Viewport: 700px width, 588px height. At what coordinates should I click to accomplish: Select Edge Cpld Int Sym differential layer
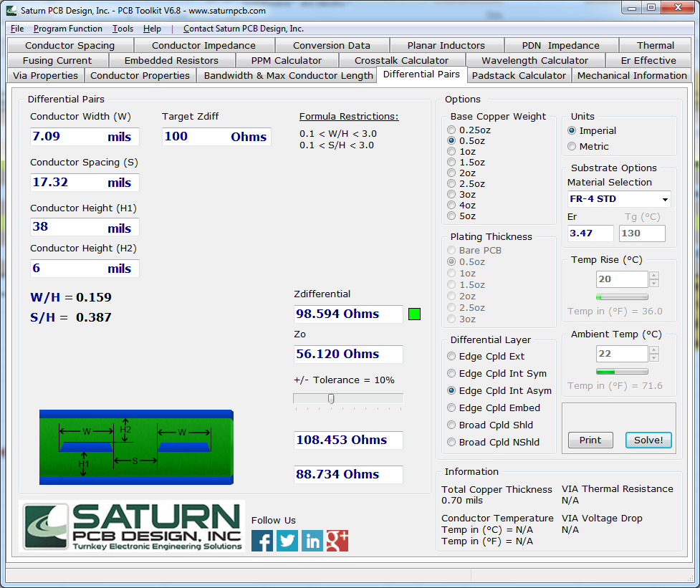(451, 373)
